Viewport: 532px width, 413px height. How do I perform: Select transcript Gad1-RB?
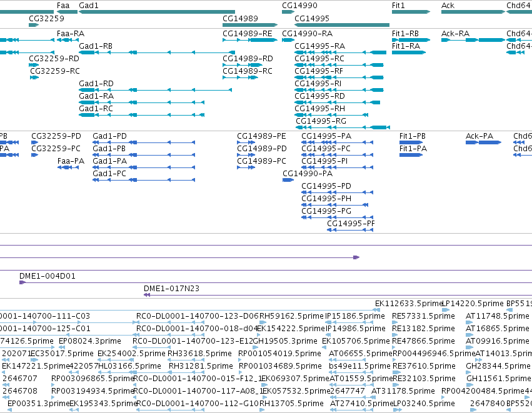coord(157,52)
